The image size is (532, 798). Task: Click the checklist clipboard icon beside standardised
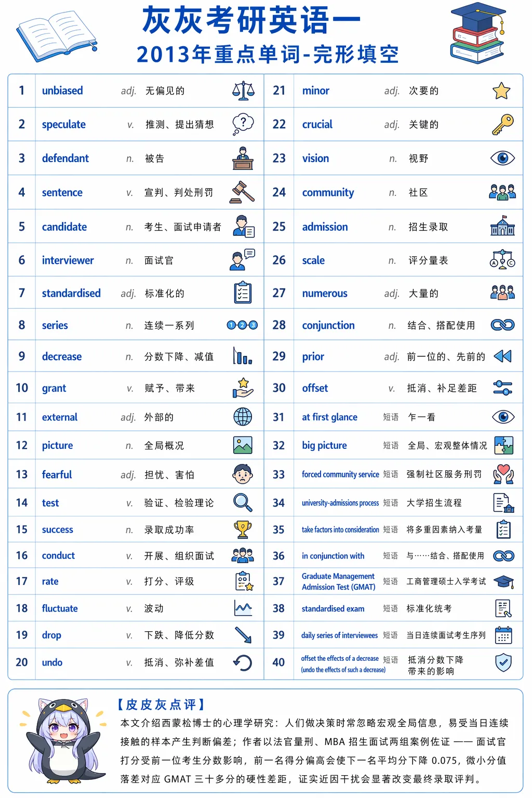coord(243,292)
